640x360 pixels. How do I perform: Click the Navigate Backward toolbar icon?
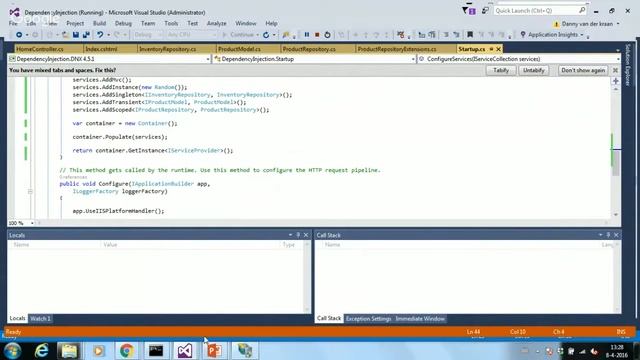coord(19,35)
